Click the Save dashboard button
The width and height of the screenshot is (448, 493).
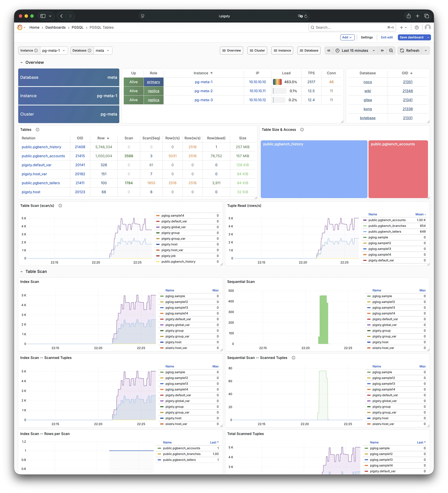click(x=411, y=37)
